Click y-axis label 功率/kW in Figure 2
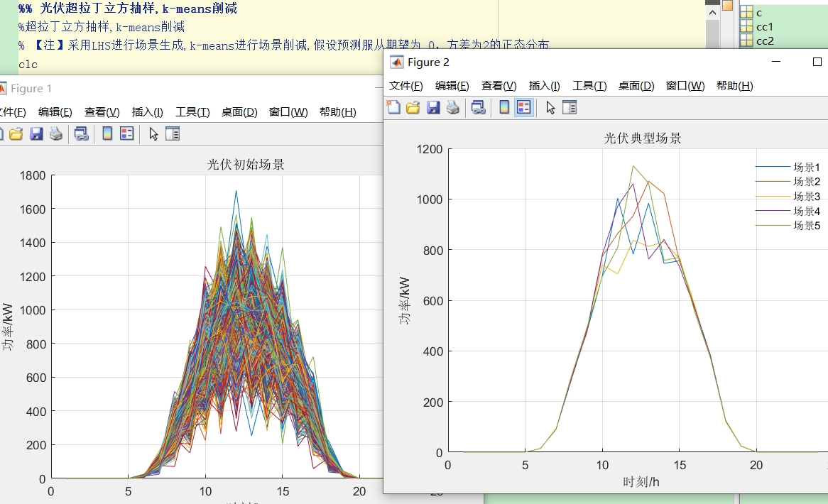 click(x=405, y=300)
